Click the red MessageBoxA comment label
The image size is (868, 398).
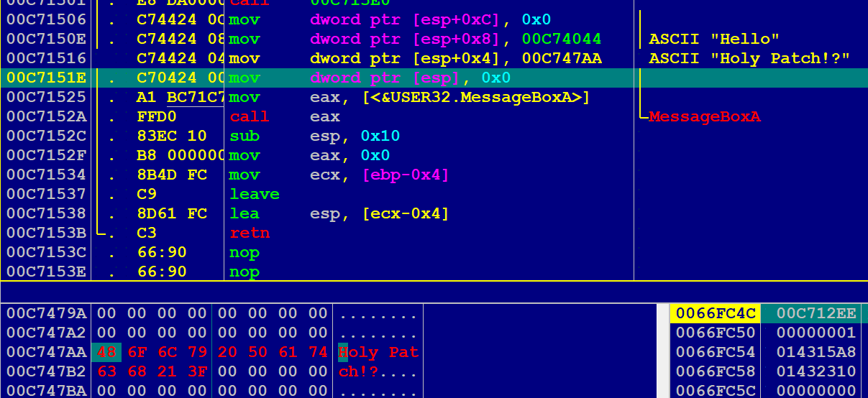(704, 116)
